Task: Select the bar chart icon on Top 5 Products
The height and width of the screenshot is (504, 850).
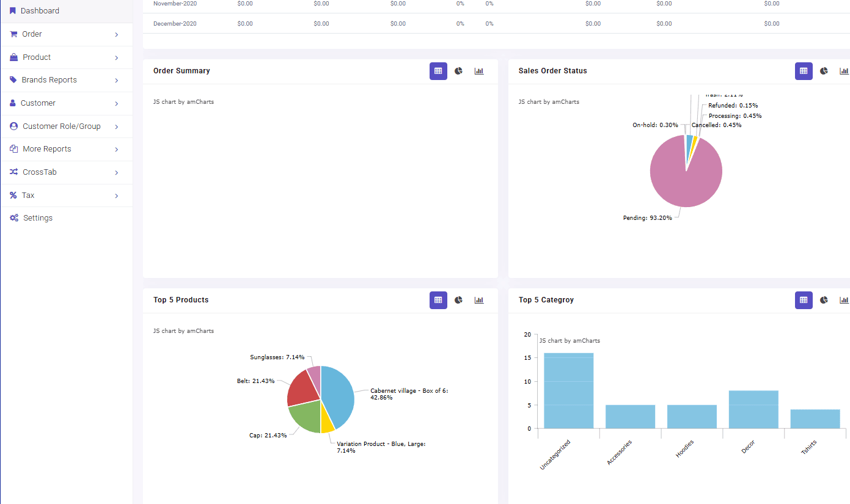Action: (x=479, y=300)
